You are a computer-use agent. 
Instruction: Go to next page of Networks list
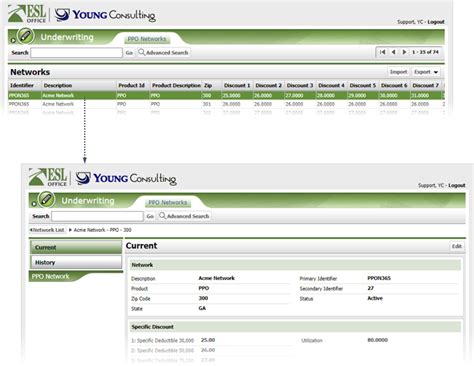[x=404, y=52]
